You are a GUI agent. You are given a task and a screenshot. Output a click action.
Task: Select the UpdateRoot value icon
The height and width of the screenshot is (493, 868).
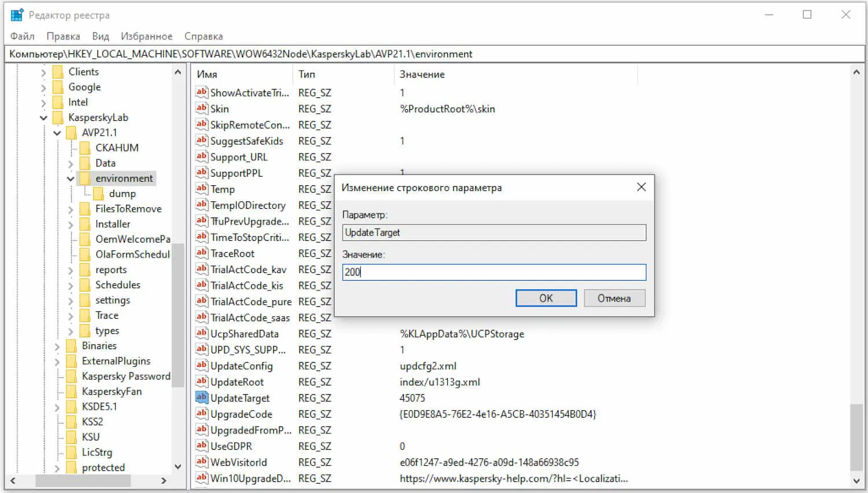(x=201, y=381)
